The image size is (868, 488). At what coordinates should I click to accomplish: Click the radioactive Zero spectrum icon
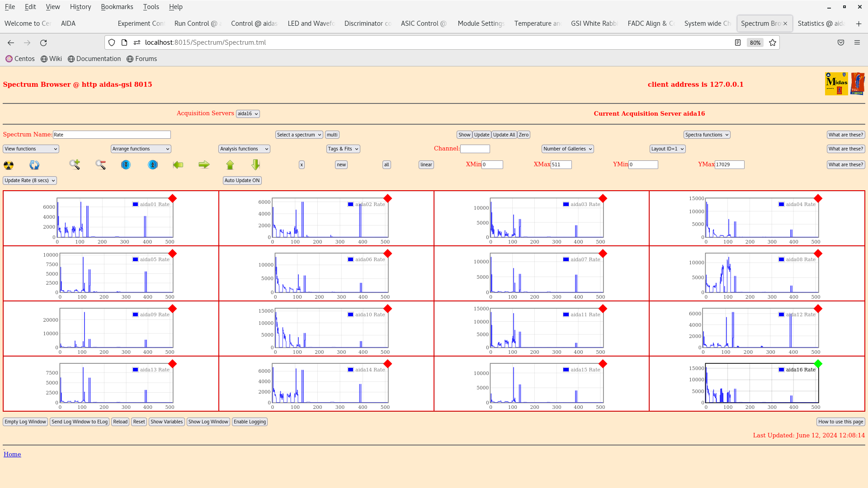click(8, 165)
